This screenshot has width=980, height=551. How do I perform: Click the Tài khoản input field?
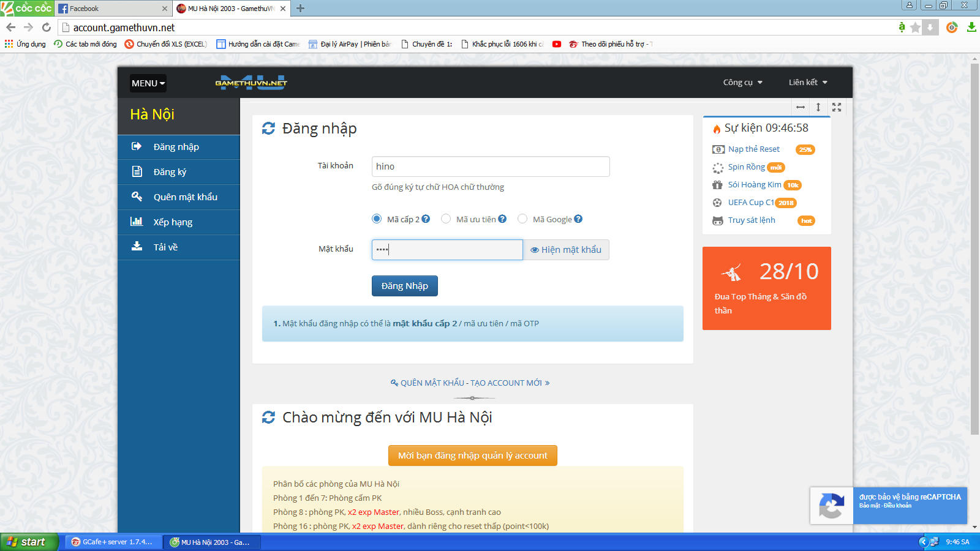491,167
